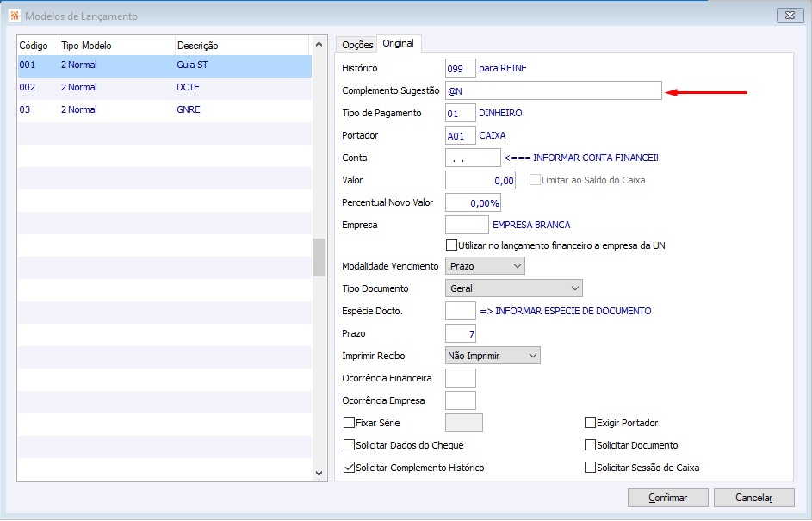
Task: Select the GNRE model row
Action: point(164,109)
